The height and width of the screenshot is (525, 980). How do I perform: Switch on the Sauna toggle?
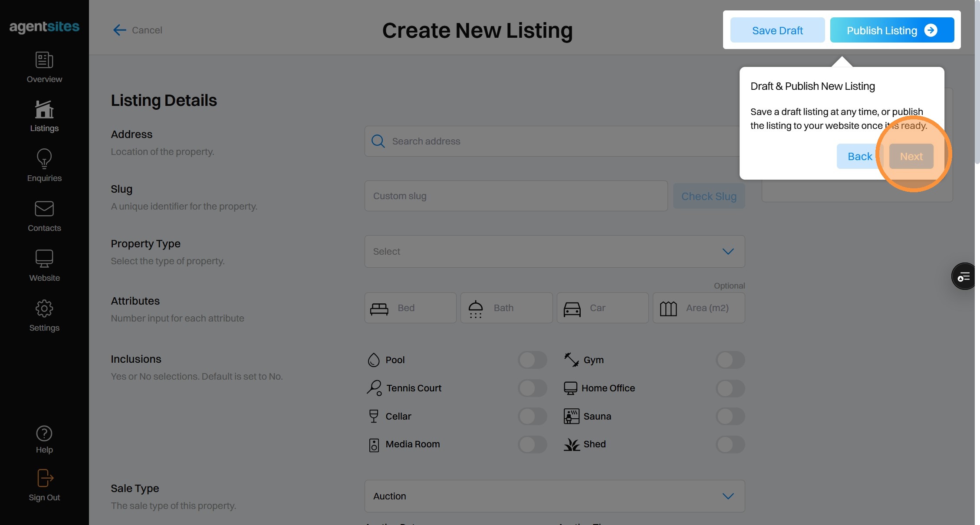point(730,416)
